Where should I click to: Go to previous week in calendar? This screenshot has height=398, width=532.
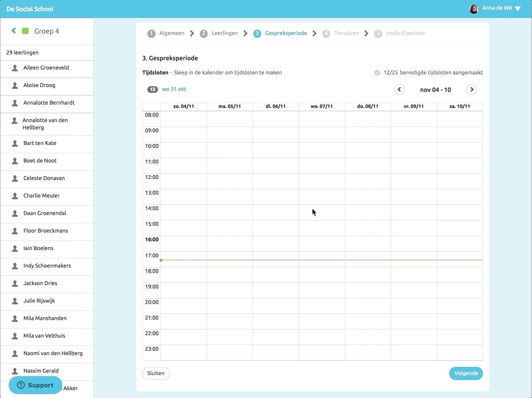coord(399,90)
